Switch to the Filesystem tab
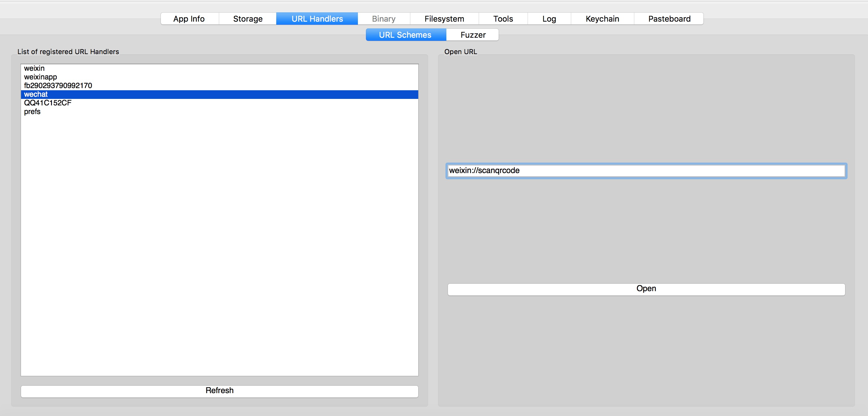The width and height of the screenshot is (868, 416). (x=445, y=19)
